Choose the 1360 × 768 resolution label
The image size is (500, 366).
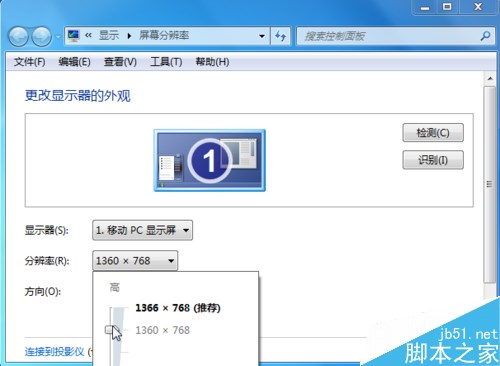[162, 330]
